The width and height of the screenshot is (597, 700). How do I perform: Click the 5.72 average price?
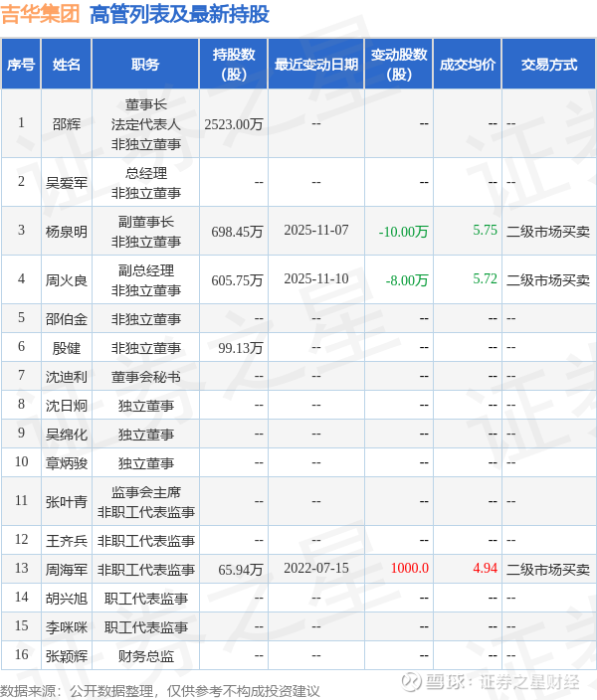(x=485, y=278)
